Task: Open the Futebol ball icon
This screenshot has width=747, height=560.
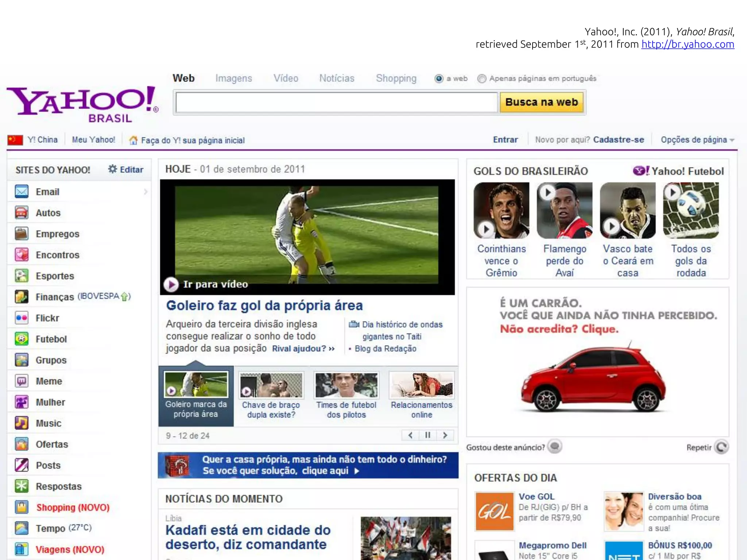Action: pyautogui.click(x=22, y=339)
